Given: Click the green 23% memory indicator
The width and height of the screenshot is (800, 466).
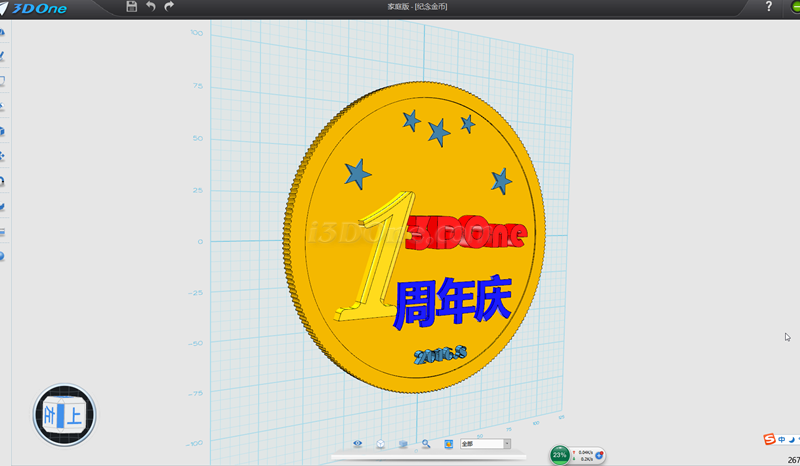Looking at the screenshot, I should click(560, 455).
